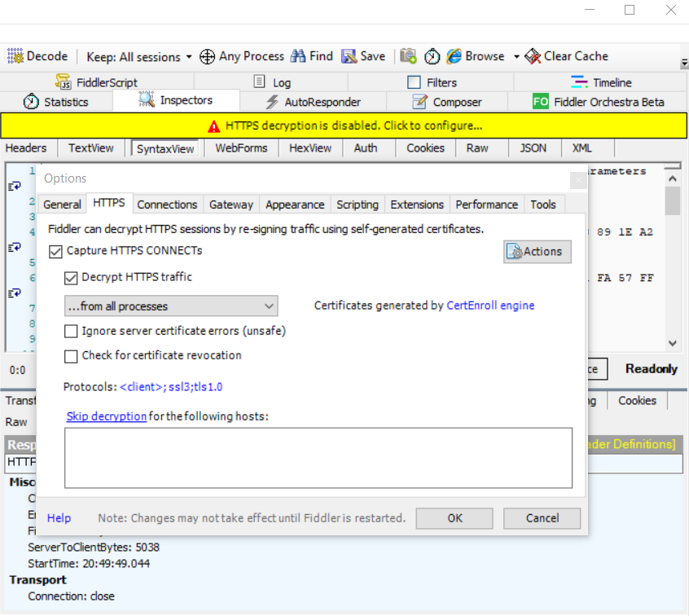Click the Fiddler Orchestra FO icon
The width and height of the screenshot is (689, 616).
(x=541, y=102)
